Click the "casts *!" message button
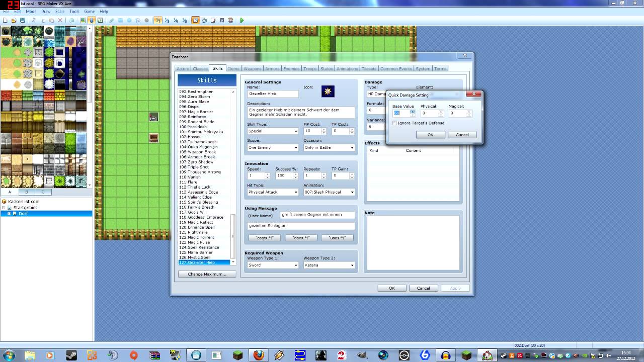 coord(264,238)
